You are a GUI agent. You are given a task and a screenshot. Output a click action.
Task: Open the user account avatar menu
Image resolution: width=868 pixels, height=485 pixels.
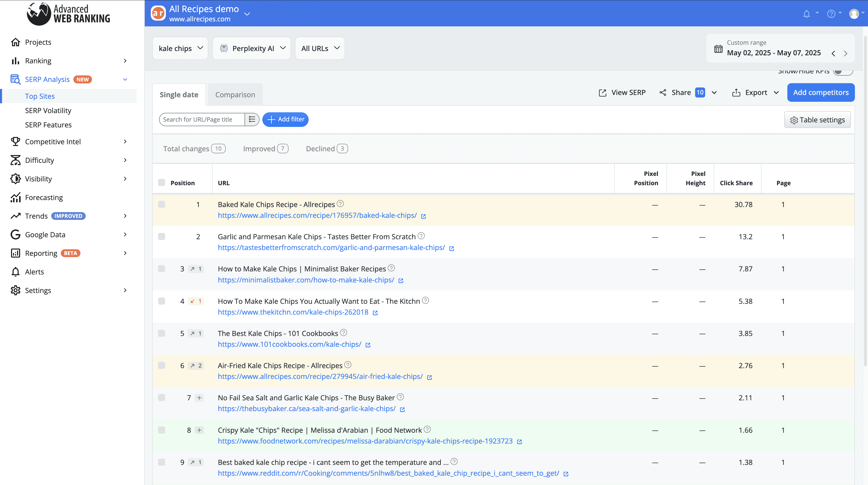click(854, 14)
